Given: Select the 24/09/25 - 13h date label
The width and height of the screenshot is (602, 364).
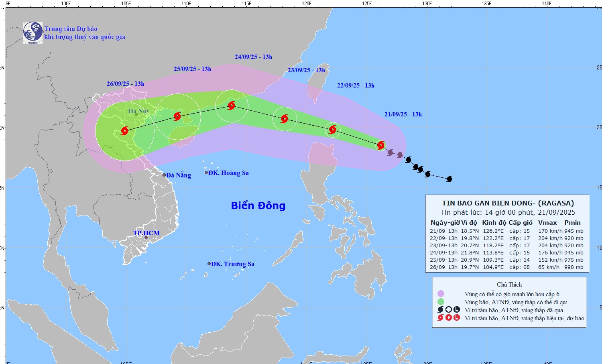Looking at the screenshot, I should [x=253, y=57].
